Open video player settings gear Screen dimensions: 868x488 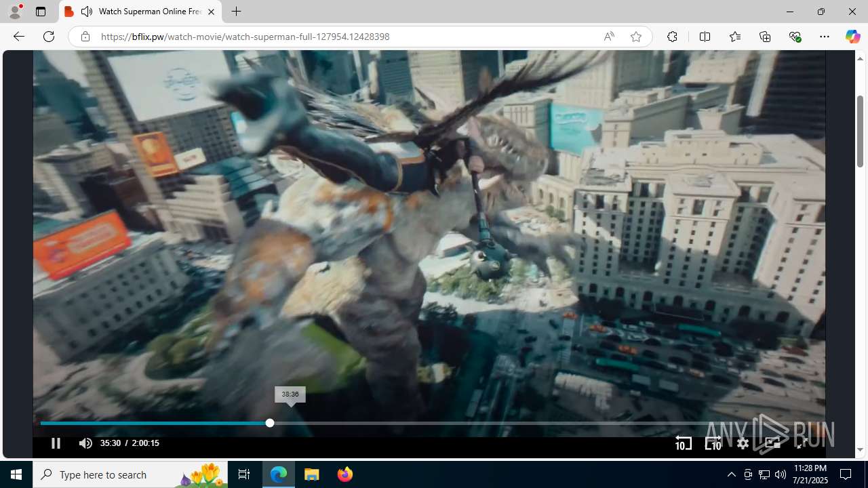pos(743,443)
